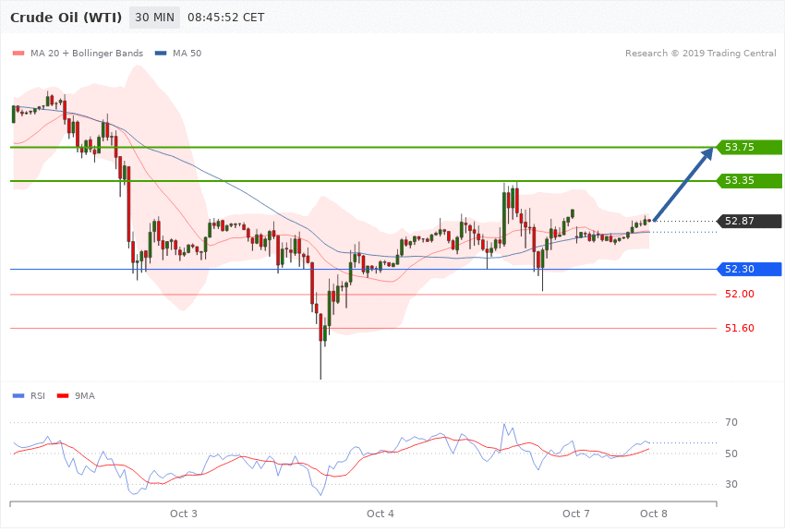Viewport: 785px width, 532px height.
Task: Click the RSI legend swatch
Action: tap(18, 396)
